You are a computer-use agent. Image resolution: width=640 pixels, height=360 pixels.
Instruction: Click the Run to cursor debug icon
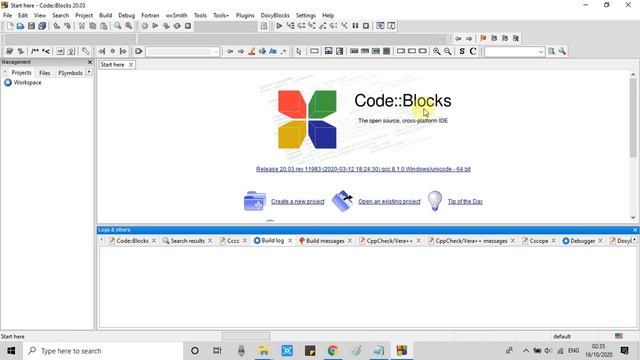tap(290, 26)
